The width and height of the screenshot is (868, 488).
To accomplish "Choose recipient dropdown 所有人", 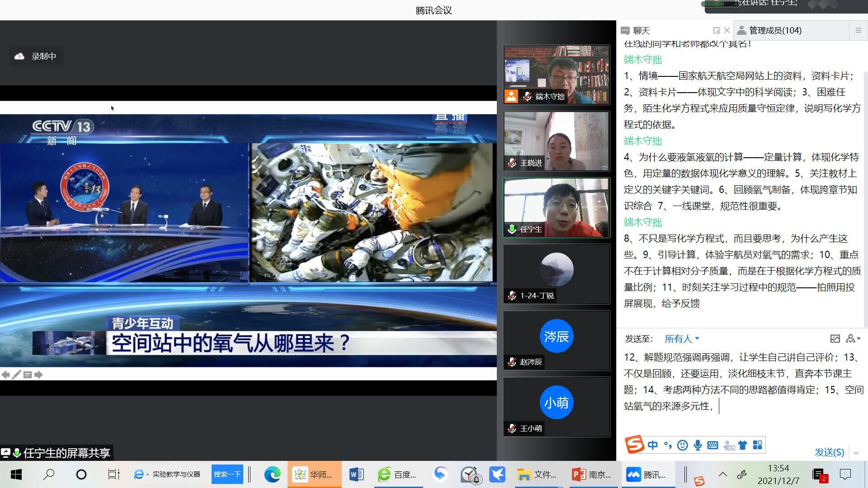I will (682, 339).
